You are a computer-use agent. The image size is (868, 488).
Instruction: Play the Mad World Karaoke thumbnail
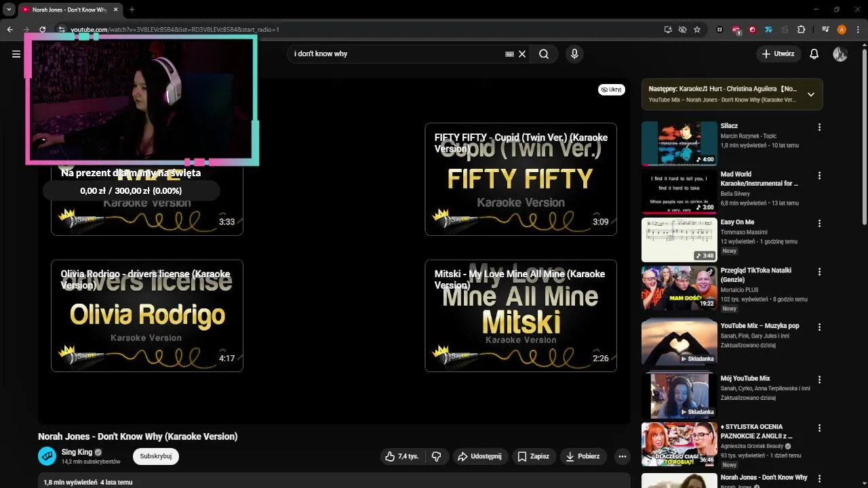[679, 192]
